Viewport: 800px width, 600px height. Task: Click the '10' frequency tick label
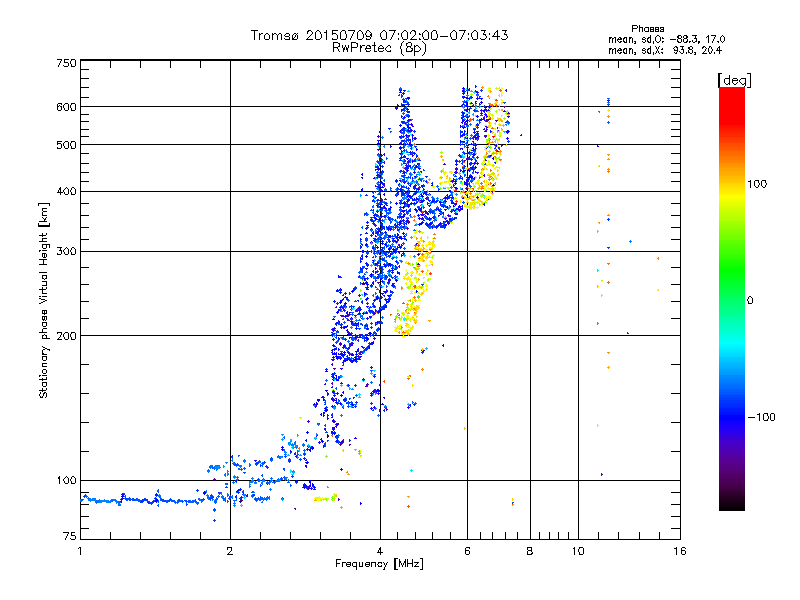tap(578, 551)
